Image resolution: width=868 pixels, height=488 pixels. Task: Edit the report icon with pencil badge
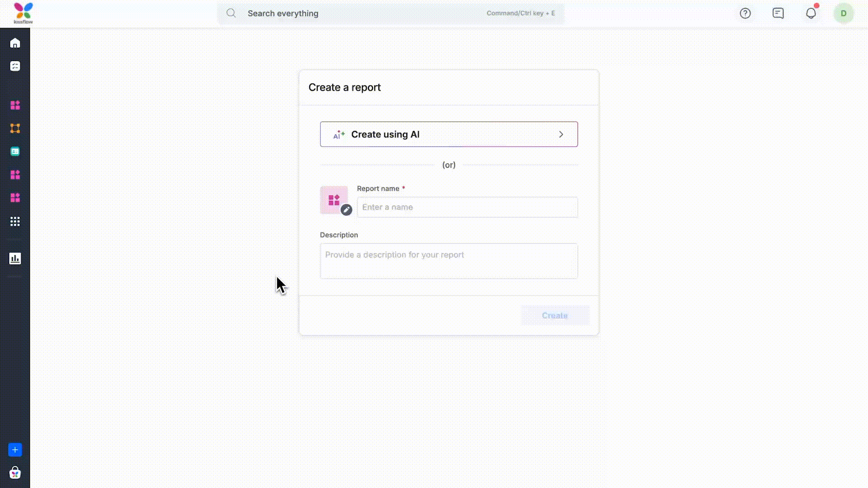(346, 210)
